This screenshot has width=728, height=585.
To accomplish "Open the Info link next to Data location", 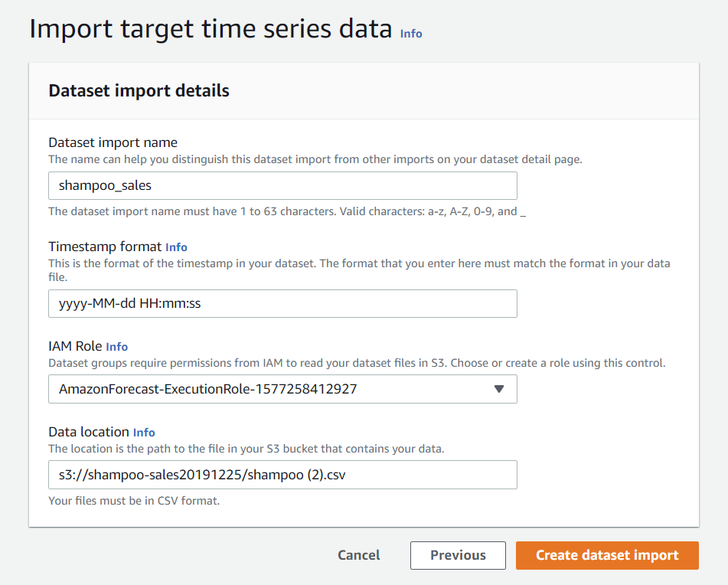I will (144, 433).
